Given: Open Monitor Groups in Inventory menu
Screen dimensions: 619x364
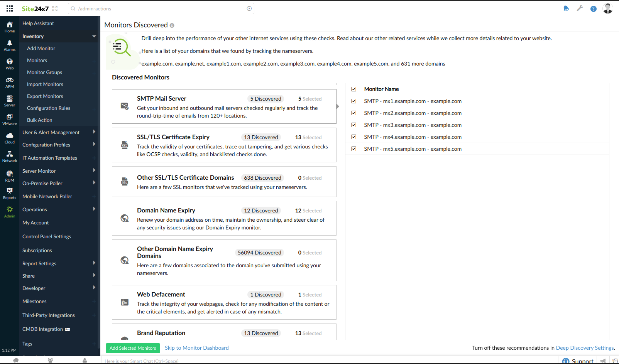Looking at the screenshot, I should [x=44, y=72].
